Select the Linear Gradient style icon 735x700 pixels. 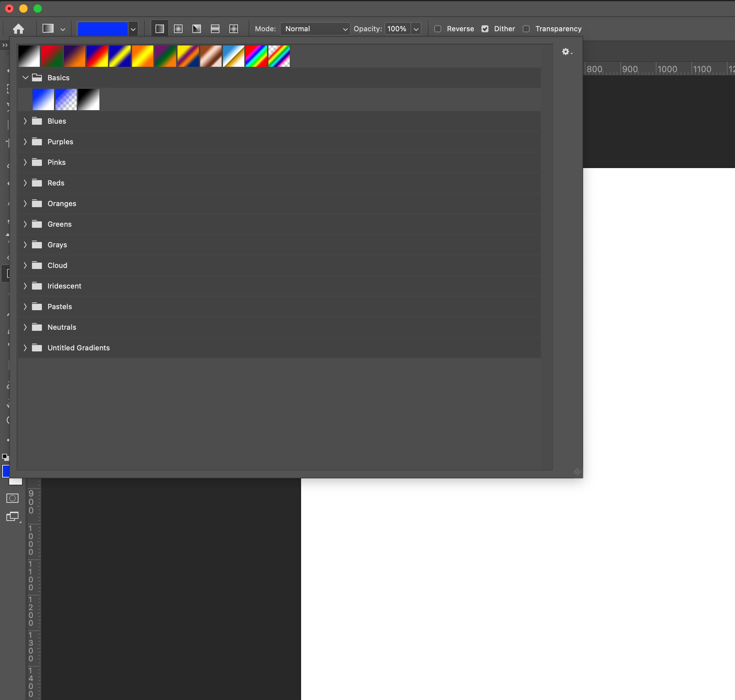(159, 29)
